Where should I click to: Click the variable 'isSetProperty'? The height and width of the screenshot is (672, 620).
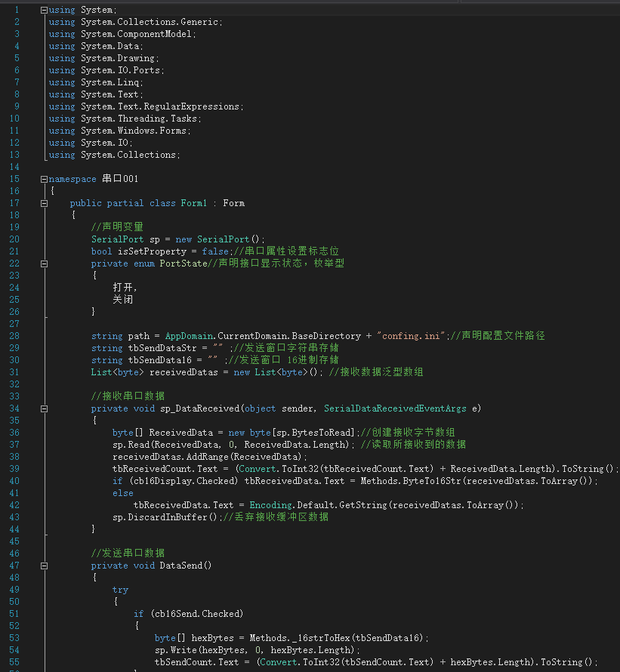coord(153,251)
